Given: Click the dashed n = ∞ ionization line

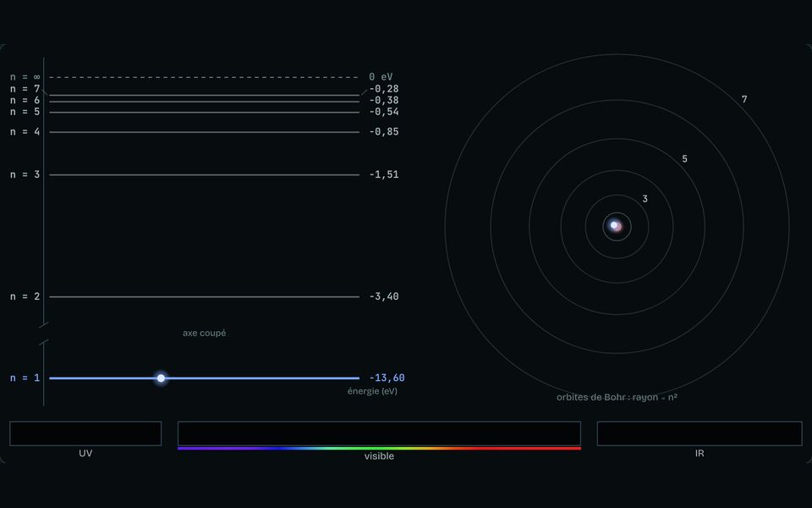Looking at the screenshot, I should pos(204,77).
